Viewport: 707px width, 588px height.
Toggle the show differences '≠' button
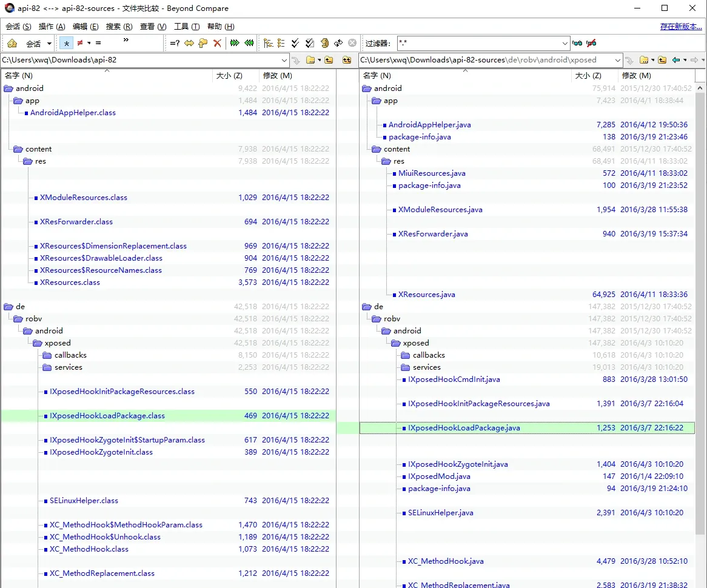coord(80,43)
